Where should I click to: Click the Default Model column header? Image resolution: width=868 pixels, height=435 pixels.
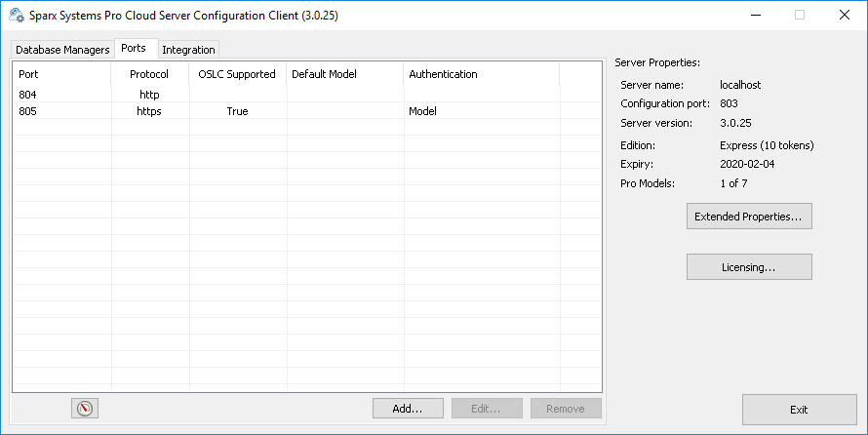point(344,74)
